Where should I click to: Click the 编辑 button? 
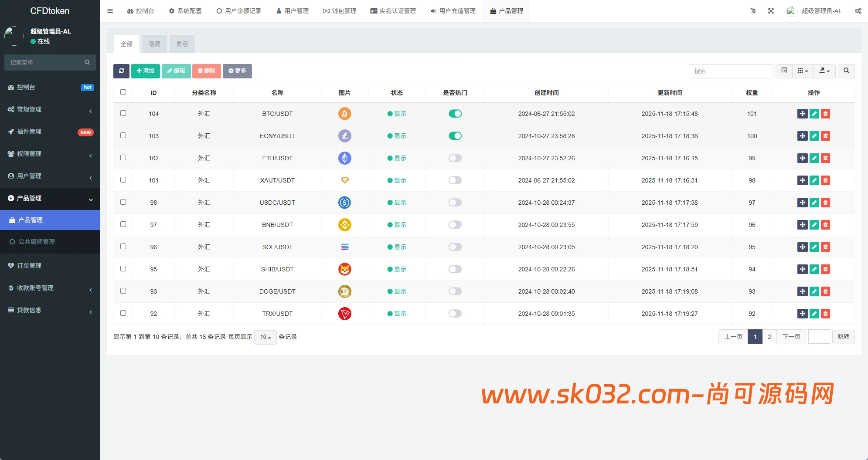point(176,71)
